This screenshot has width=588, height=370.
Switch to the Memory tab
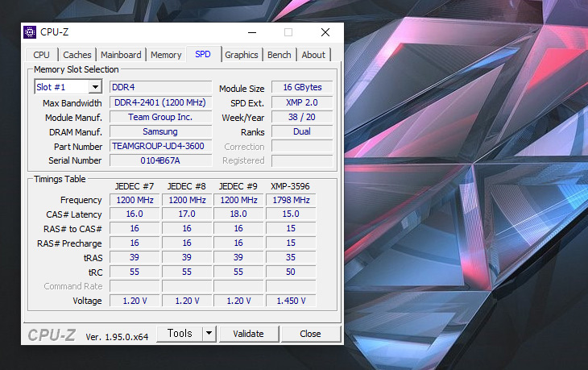tap(166, 55)
